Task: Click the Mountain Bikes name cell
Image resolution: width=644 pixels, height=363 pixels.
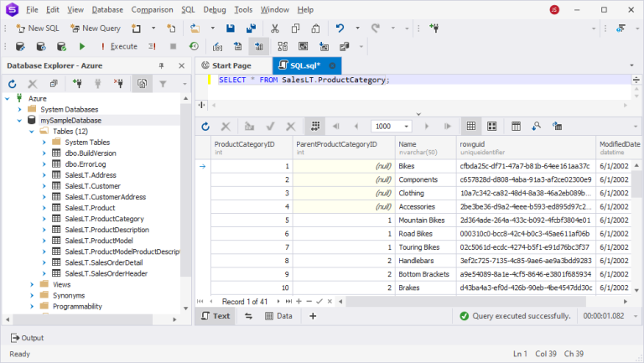Action: [426, 220]
